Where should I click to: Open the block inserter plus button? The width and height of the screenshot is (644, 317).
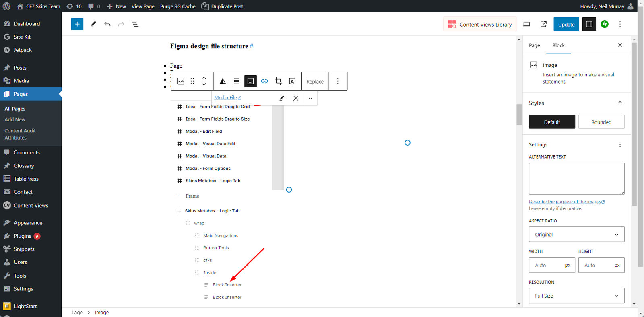[77, 24]
